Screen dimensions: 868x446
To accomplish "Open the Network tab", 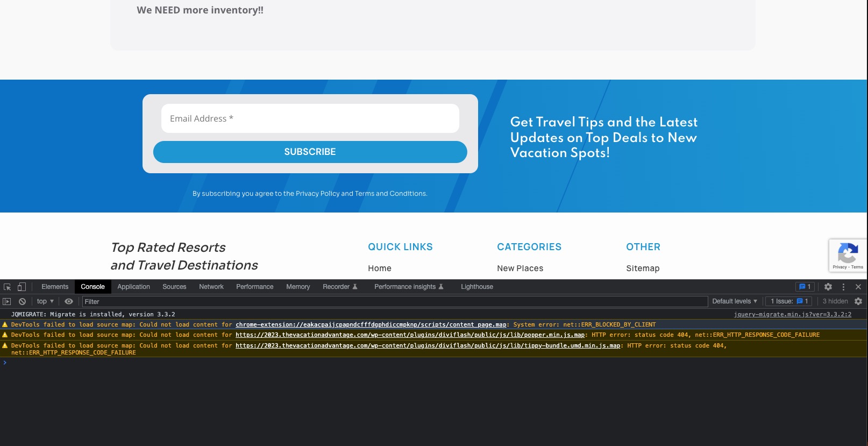I will [211, 287].
